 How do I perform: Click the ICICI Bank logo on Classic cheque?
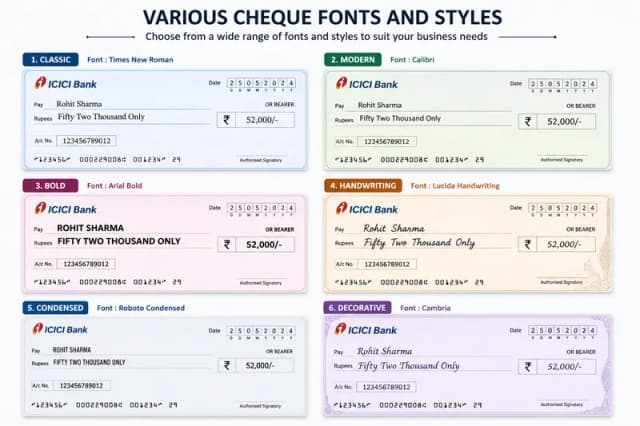pos(65,83)
